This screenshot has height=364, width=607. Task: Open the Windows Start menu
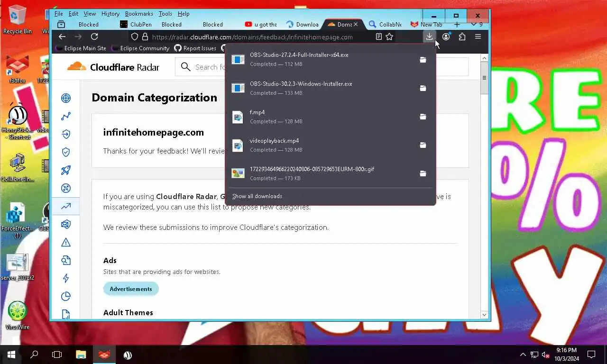[x=11, y=355]
